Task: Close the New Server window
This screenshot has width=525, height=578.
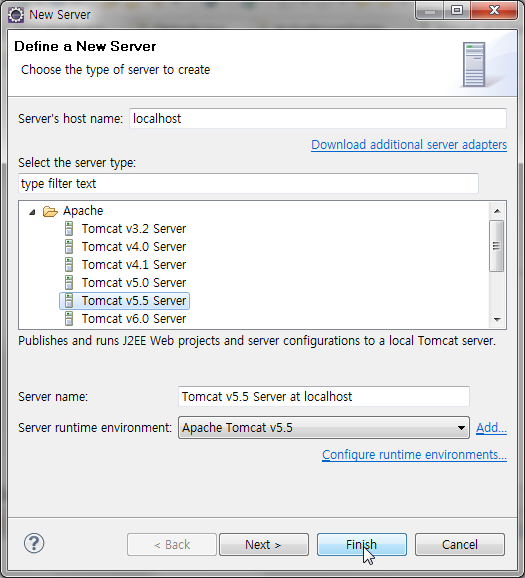Action: [x=494, y=10]
